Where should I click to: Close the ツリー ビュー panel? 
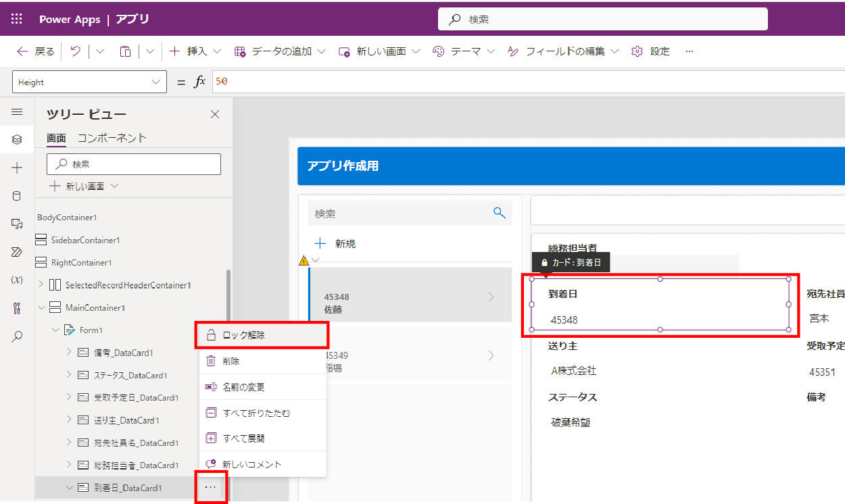(x=215, y=114)
